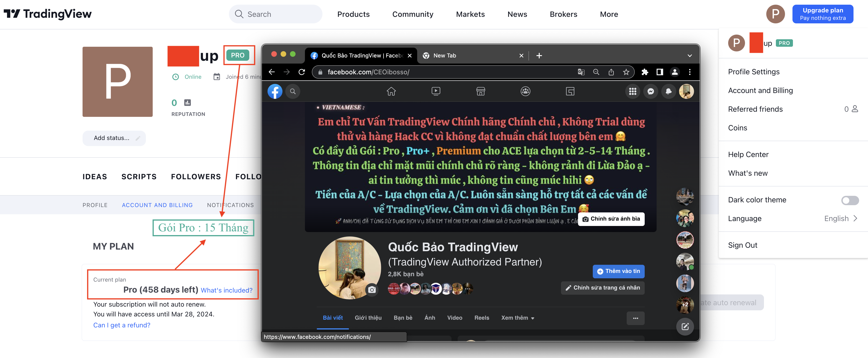Click the browser refresh icon
Screen dimensions: 868x358
pyautogui.click(x=302, y=72)
